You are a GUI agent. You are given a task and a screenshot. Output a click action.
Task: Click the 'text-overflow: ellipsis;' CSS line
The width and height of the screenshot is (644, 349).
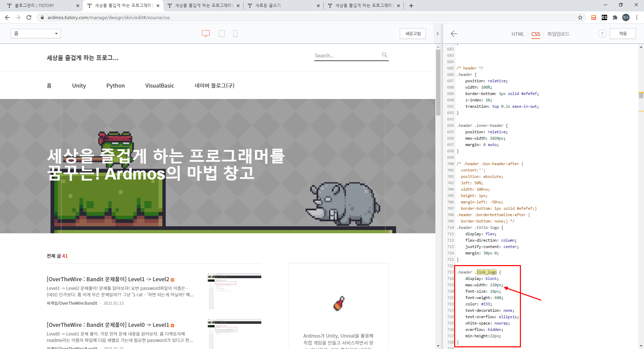pos(492,317)
